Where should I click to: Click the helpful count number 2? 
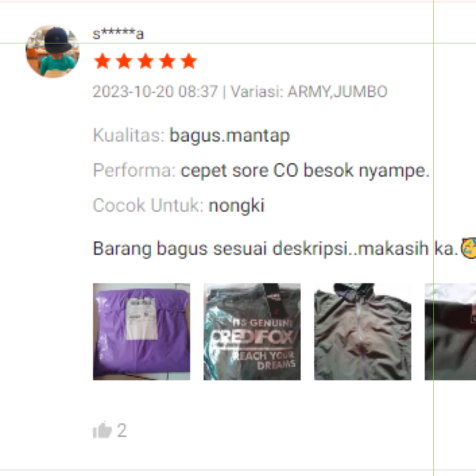122,430
